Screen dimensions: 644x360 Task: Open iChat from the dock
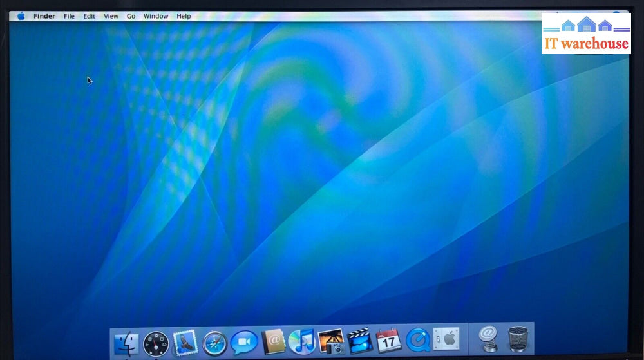click(x=244, y=342)
